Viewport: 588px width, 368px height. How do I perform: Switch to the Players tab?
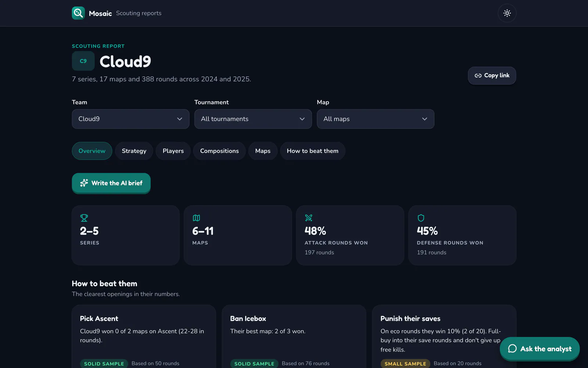(x=173, y=151)
